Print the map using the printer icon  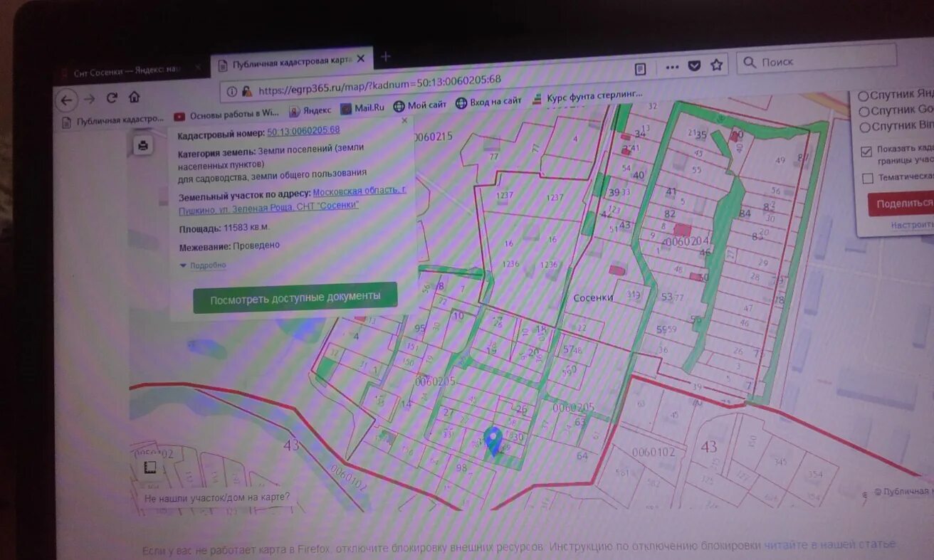[x=143, y=146]
